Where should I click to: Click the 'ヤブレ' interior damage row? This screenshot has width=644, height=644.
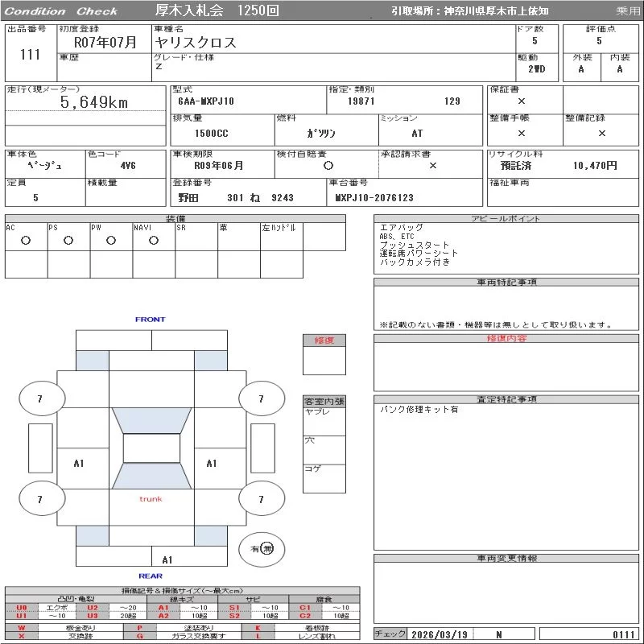tap(324, 421)
